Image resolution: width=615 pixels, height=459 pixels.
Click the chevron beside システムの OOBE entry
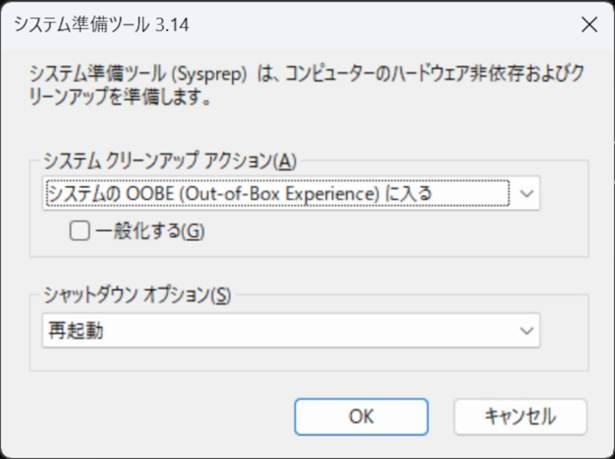tap(526, 193)
